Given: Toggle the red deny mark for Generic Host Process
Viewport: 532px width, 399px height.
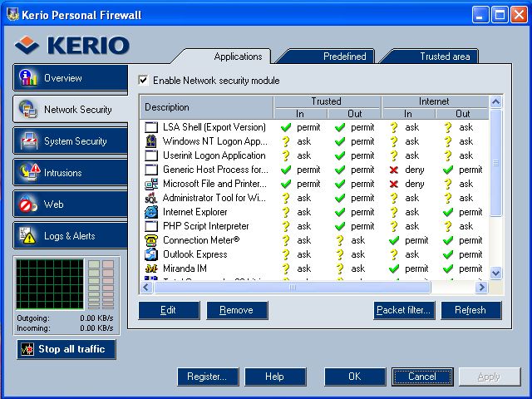Looking at the screenshot, I should coord(393,170).
